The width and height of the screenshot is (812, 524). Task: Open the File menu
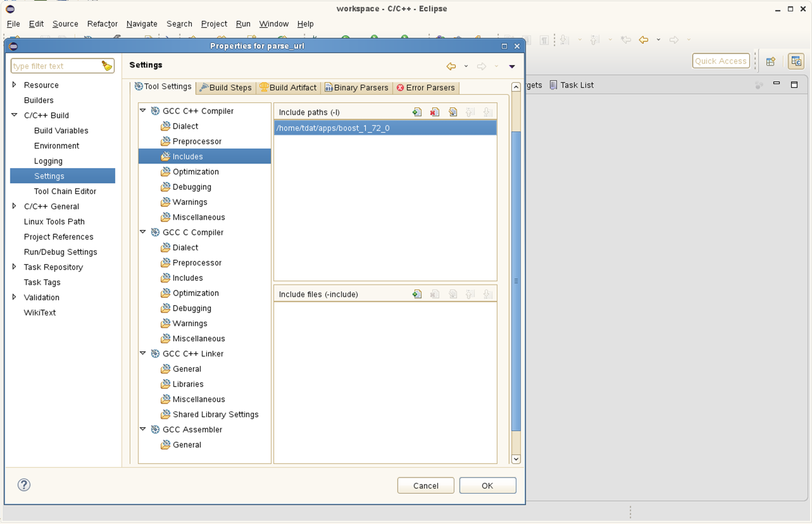click(13, 24)
